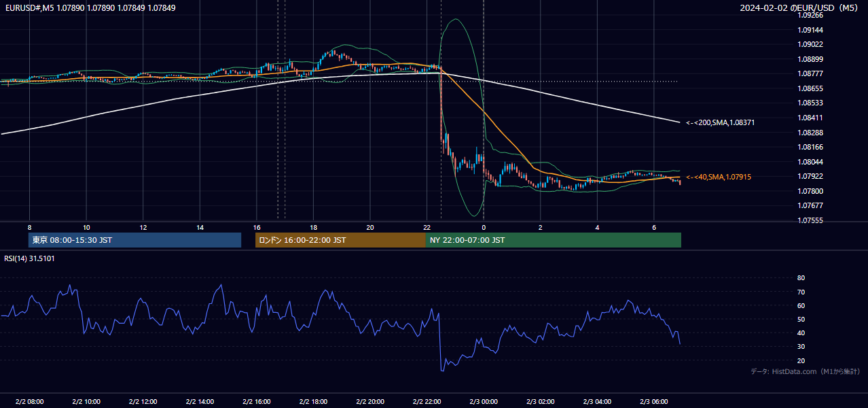Viewport: 868px width, 408px height.
Task: Click the 2/3 02:00 date label
Action: coord(541,401)
